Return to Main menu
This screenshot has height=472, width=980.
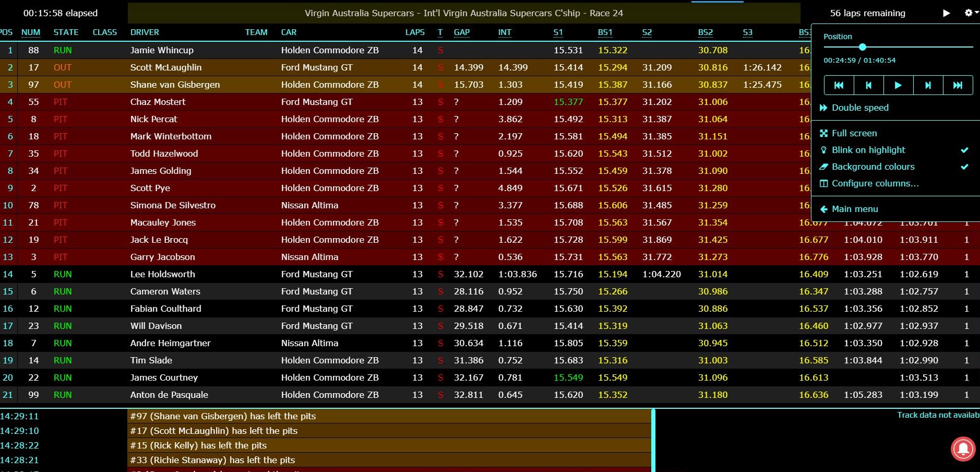click(x=849, y=209)
